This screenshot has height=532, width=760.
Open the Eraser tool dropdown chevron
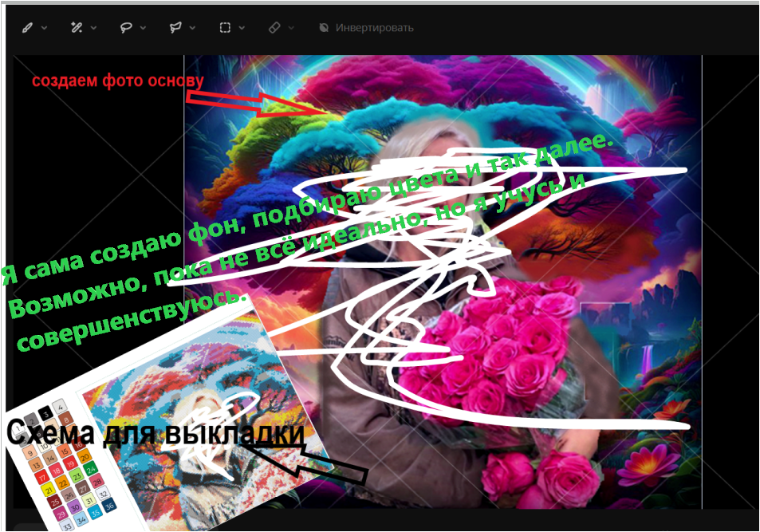(x=291, y=28)
